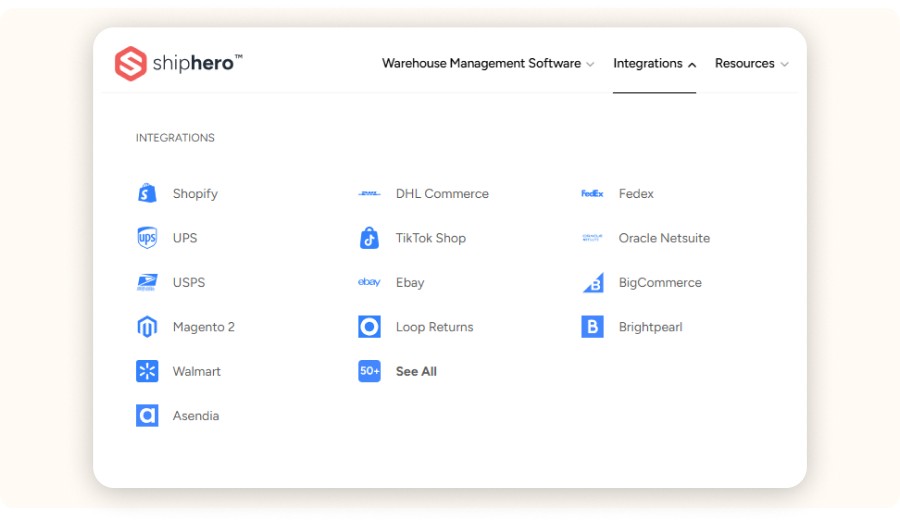Open the USPS integration link

point(189,282)
